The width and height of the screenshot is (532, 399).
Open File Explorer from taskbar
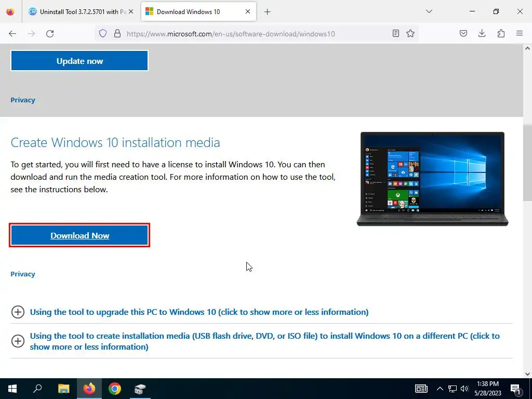[63, 389]
